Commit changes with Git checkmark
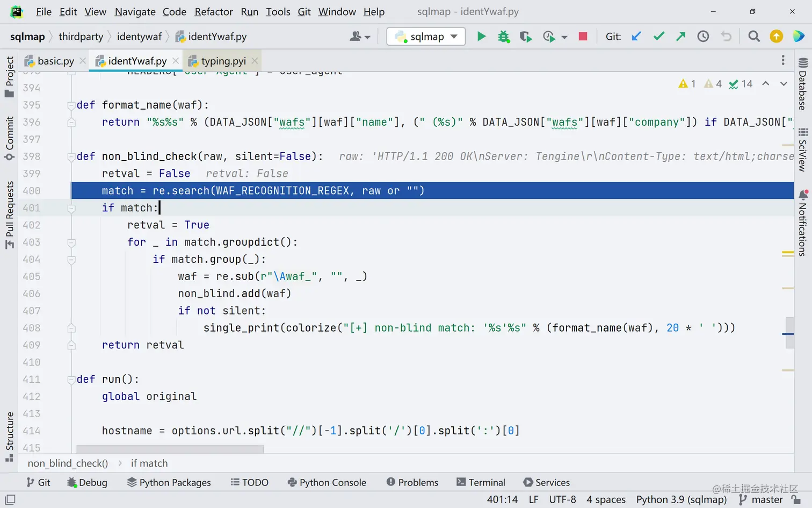The height and width of the screenshot is (508, 812). [x=658, y=37]
